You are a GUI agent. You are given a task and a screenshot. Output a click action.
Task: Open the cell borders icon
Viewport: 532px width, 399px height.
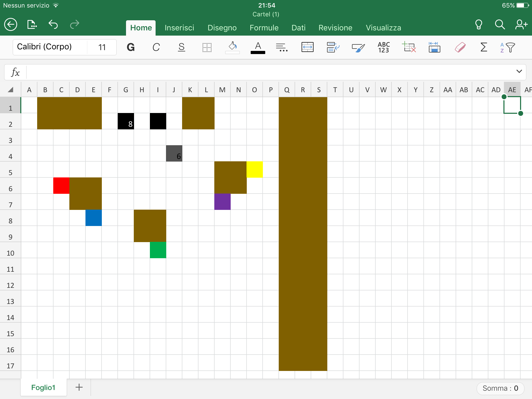(x=207, y=47)
